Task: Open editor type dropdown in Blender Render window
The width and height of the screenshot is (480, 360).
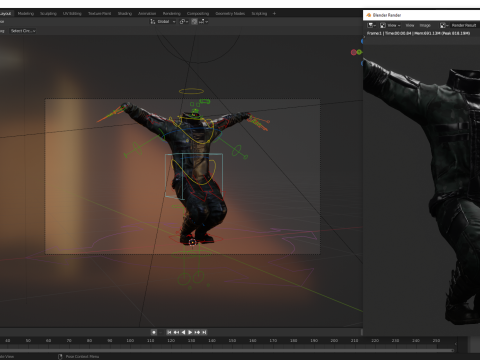Action: 371,25
